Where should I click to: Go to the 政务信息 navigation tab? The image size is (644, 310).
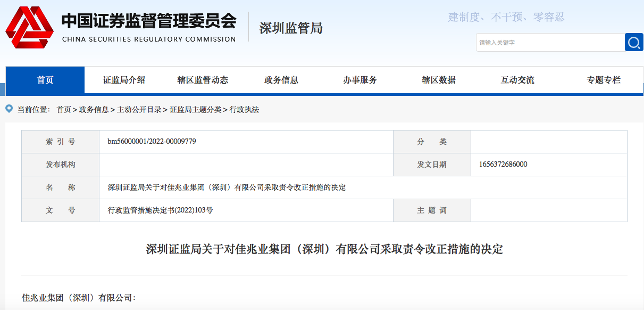[281, 80]
